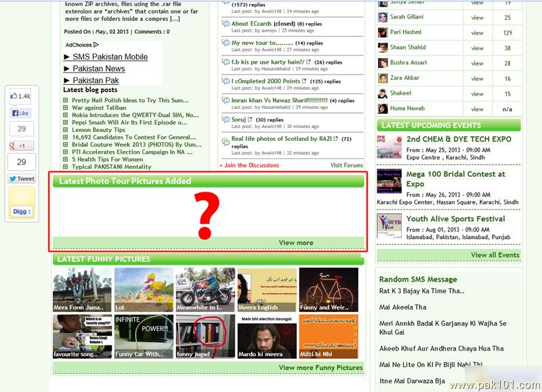Open the SMS Pakistan Mobile ad link
The image size is (542, 392).
105,57
